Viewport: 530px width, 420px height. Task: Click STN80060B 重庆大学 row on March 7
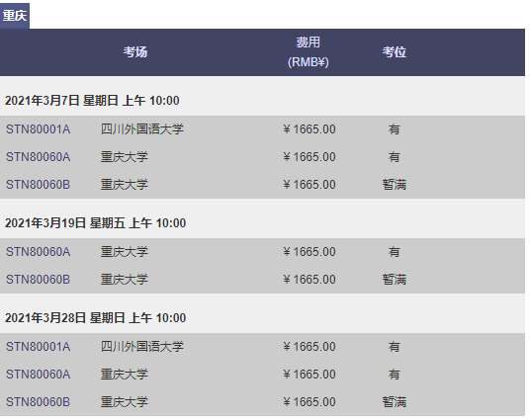click(x=262, y=185)
